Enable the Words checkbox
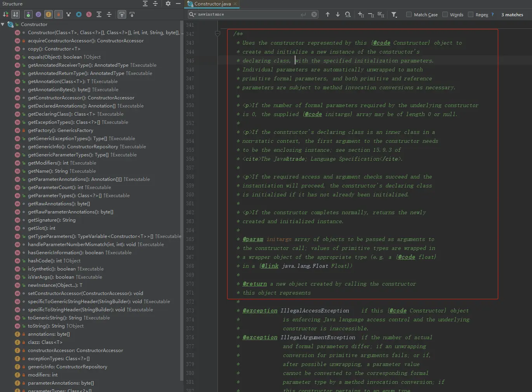532x392 pixels. point(445,14)
